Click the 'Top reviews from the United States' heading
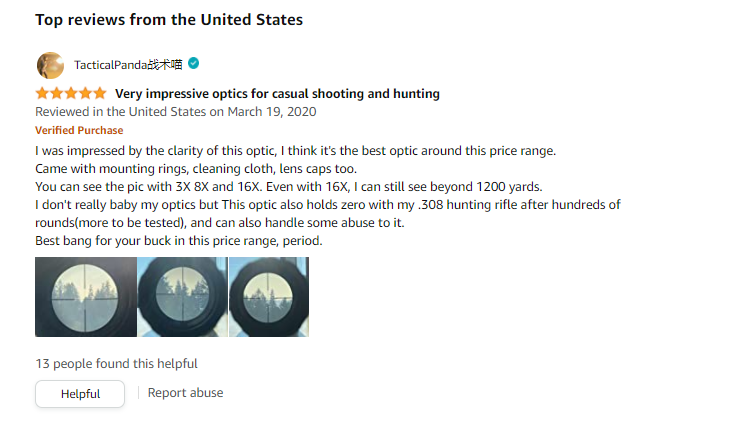This screenshot has height=429, width=731. (169, 20)
